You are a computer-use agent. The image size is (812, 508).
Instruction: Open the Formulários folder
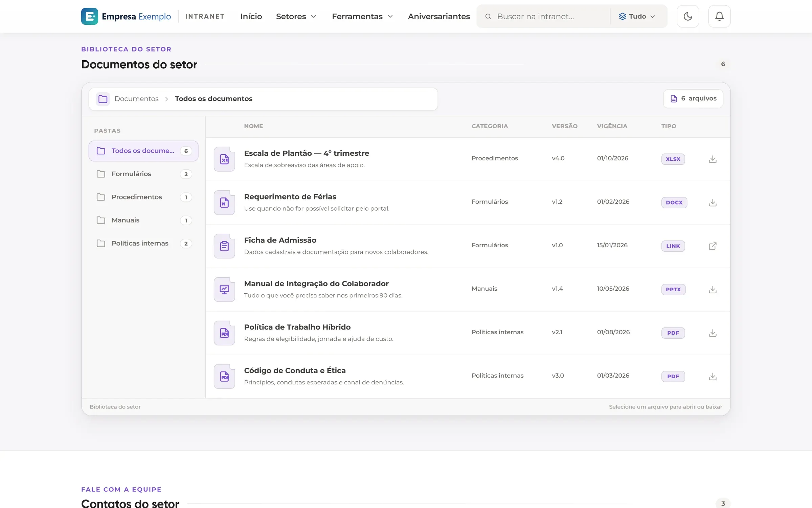143,174
